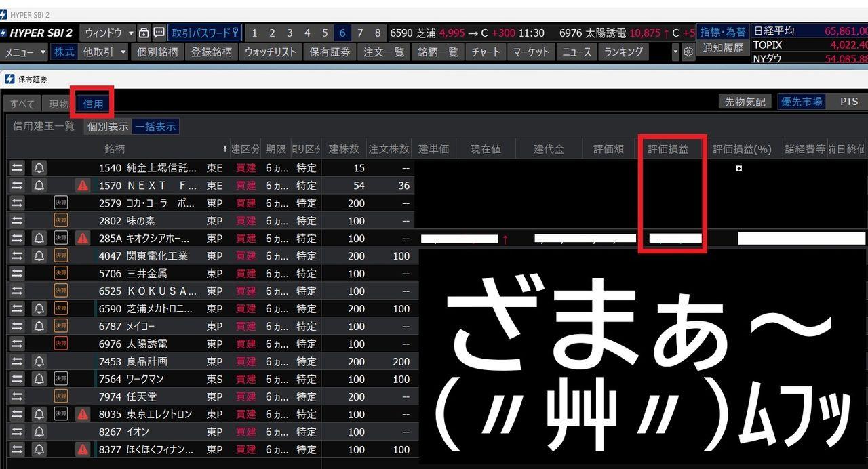Switch to the すべて tab
The image size is (868, 469).
(x=22, y=104)
